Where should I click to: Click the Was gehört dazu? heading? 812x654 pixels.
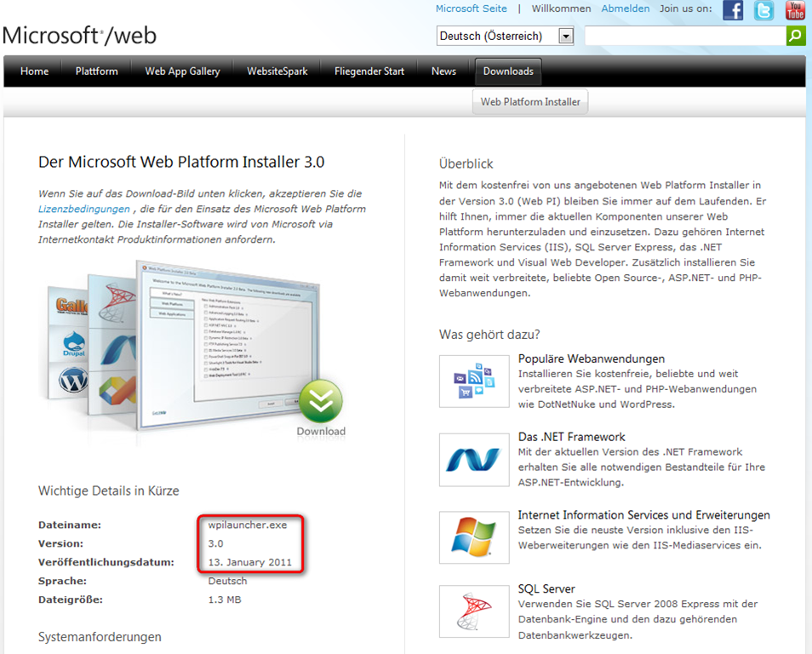coord(489,335)
